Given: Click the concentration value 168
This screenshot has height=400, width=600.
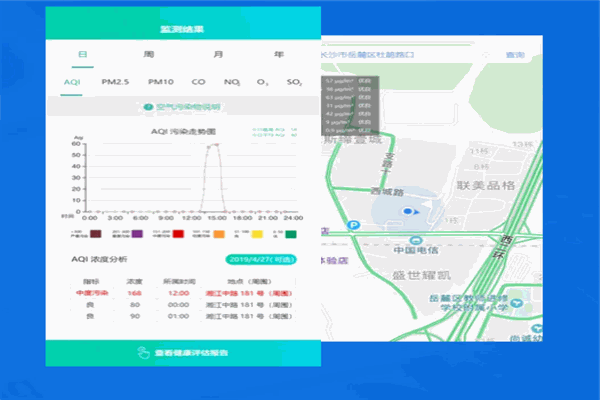Looking at the screenshot, I should pos(134,293).
